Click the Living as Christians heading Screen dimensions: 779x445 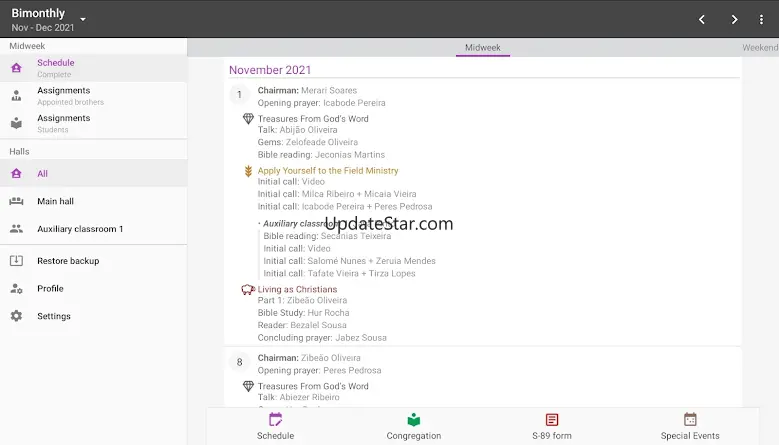tap(297, 289)
